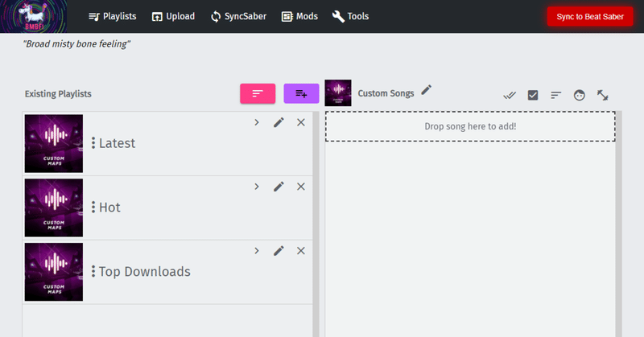Delete the Latest playlist
Image resolution: width=644 pixels, height=337 pixels.
(x=301, y=122)
